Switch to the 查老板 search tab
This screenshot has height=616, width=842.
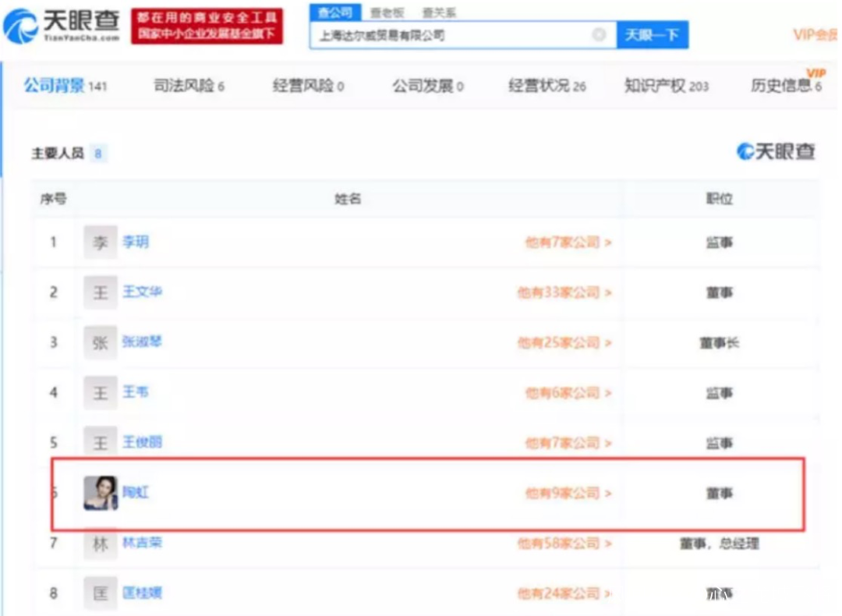point(387,12)
